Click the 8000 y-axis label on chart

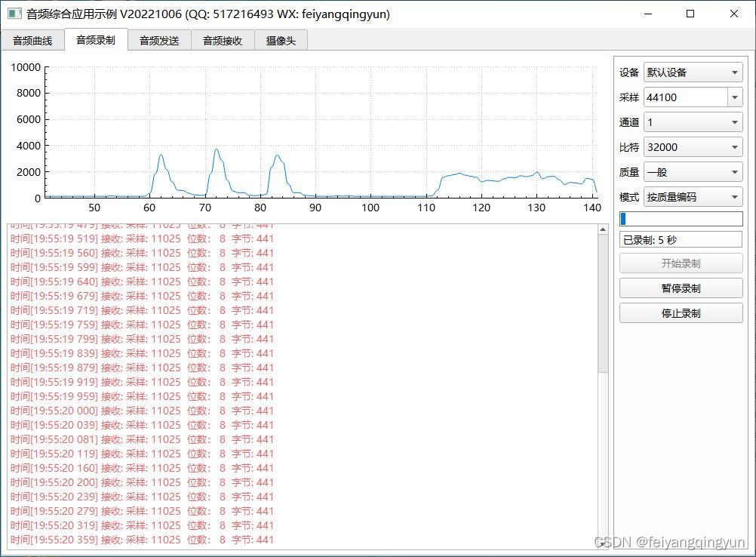point(29,93)
